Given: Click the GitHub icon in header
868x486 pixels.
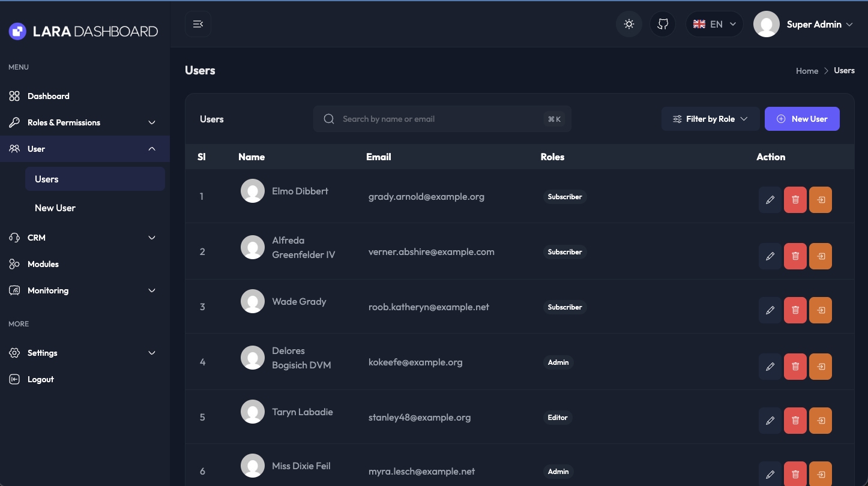Looking at the screenshot, I should coord(663,25).
